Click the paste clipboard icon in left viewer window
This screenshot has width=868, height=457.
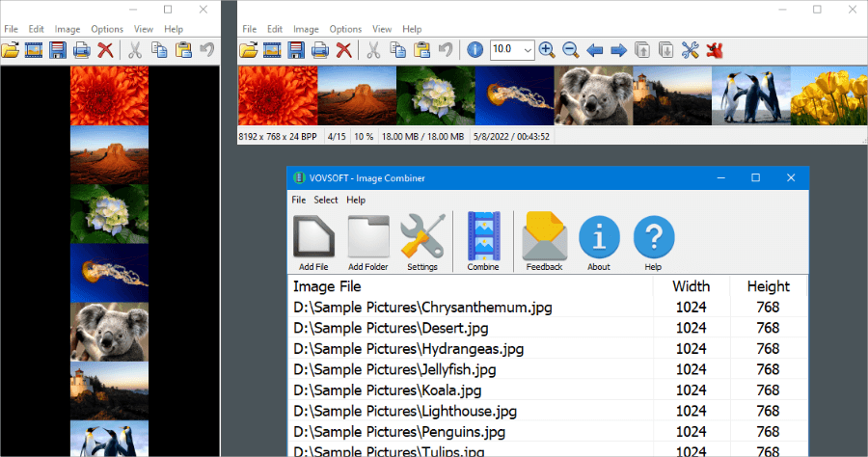coord(183,50)
